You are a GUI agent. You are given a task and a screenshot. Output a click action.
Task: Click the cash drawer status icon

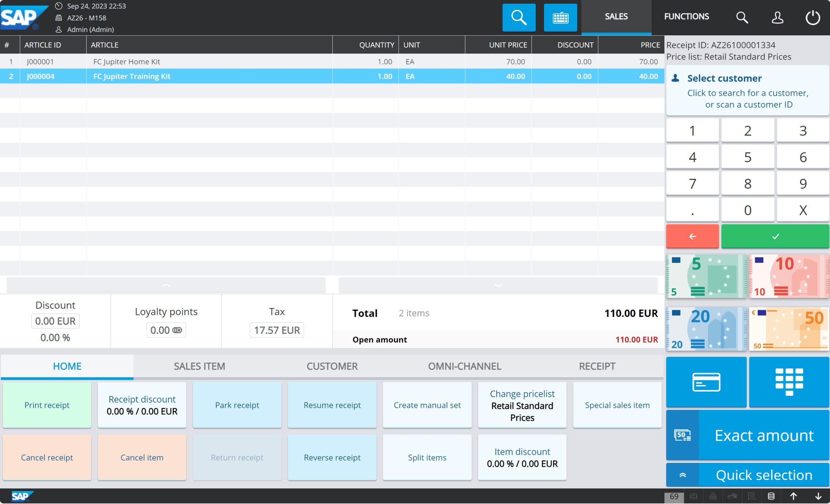coord(694,497)
